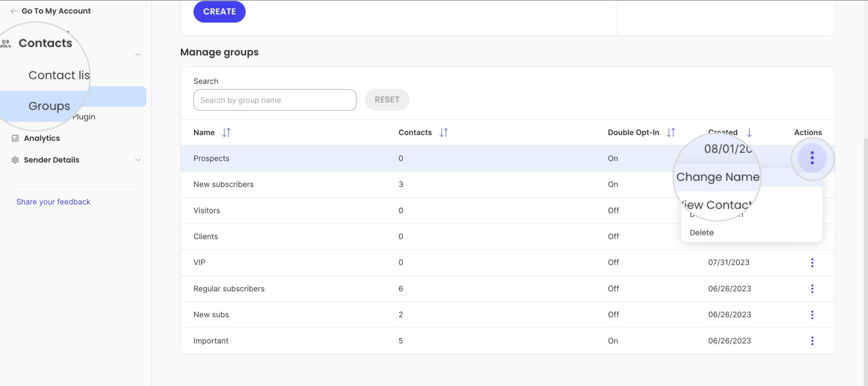Image resolution: width=868 pixels, height=386 pixels.
Task: Select the Prospects group name
Action: click(x=211, y=158)
